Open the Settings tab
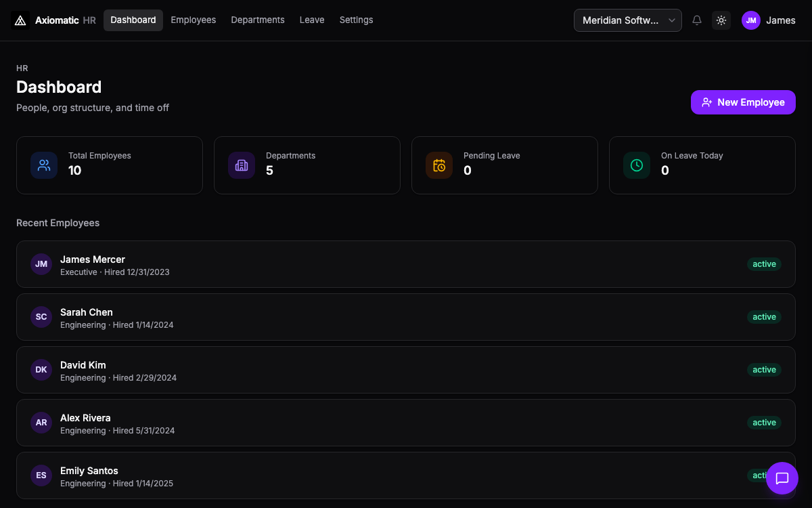The image size is (812, 508). click(356, 20)
